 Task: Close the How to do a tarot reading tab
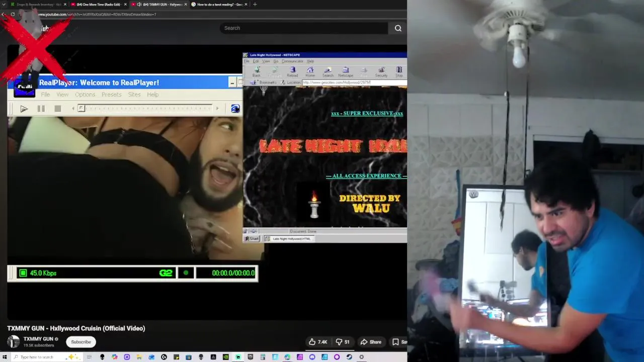[x=246, y=5]
